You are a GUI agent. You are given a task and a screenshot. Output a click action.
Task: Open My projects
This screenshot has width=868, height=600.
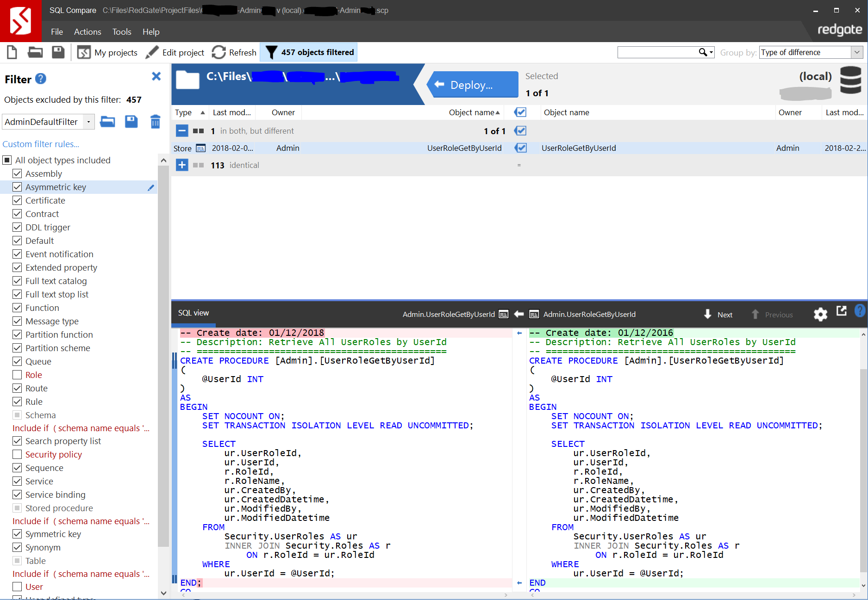click(x=107, y=52)
